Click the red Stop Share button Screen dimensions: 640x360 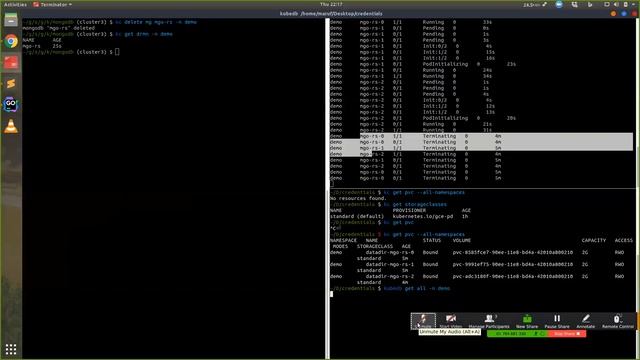(567, 334)
